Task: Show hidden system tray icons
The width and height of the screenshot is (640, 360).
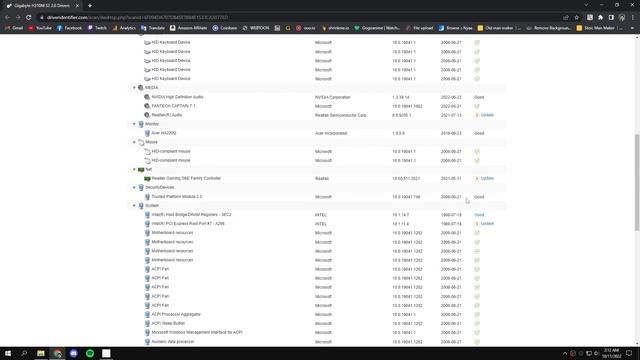Action: 565,353
